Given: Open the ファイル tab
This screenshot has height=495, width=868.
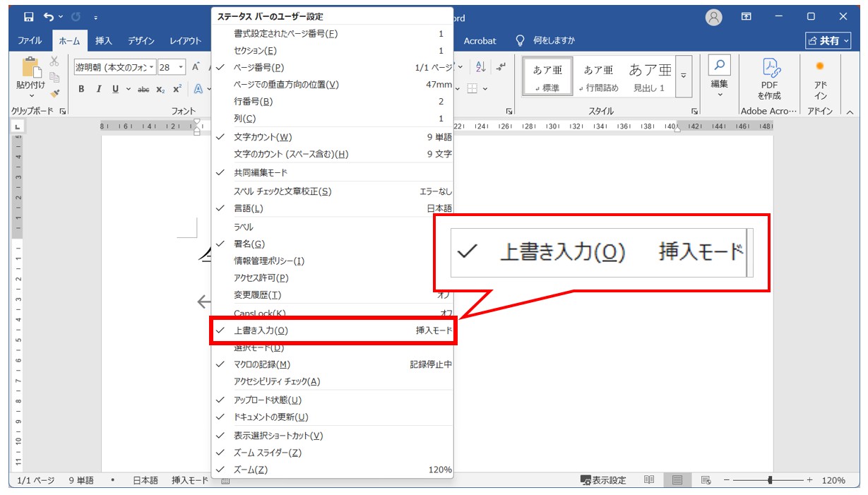Looking at the screenshot, I should coord(30,41).
